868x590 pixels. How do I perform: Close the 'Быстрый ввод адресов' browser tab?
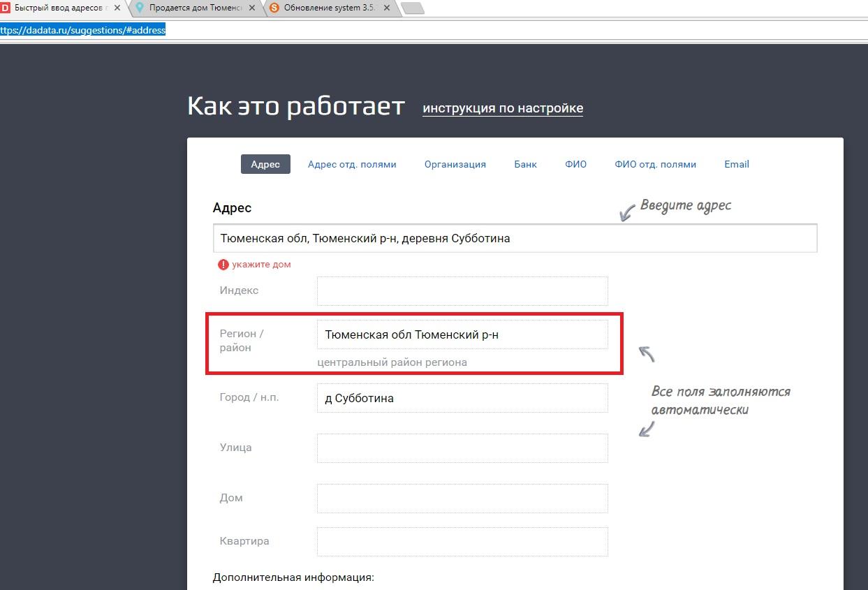tap(116, 8)
